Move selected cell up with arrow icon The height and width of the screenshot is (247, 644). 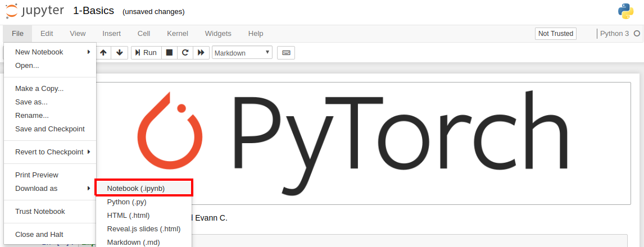coord(103,53)
